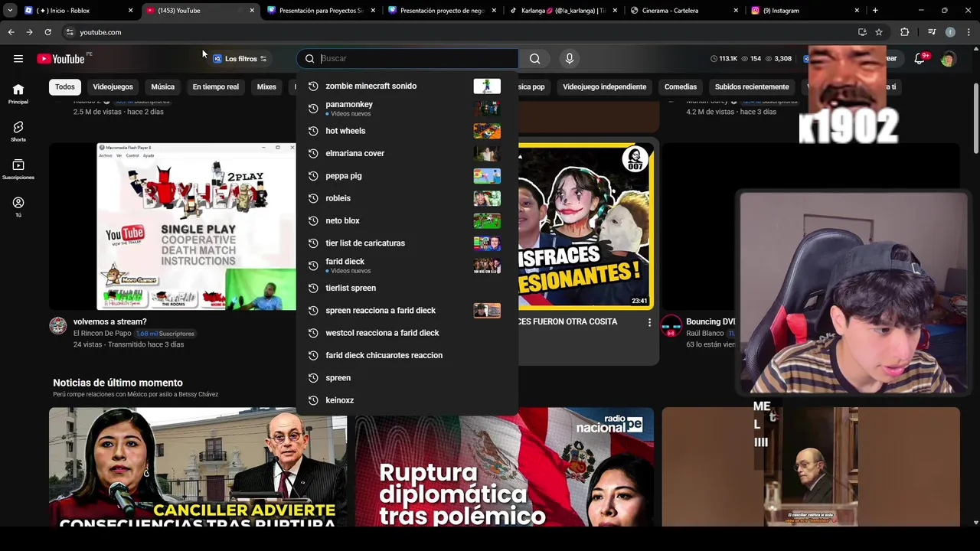Image resolution: width=980 pixels, height=551 pixels.
Task: Open the browser extensions puzzle icon
Action: click(x=904, y=32)
